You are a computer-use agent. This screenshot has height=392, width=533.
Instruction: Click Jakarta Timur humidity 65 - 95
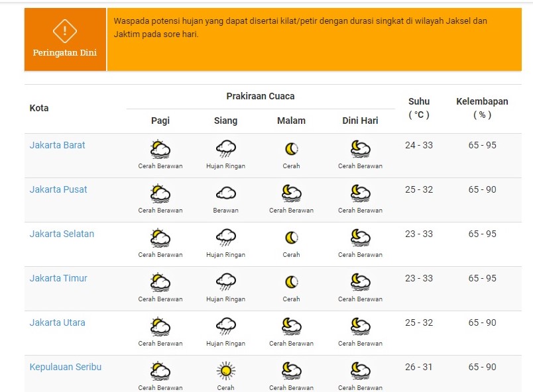pyautogui.click(x=482, y=278)
